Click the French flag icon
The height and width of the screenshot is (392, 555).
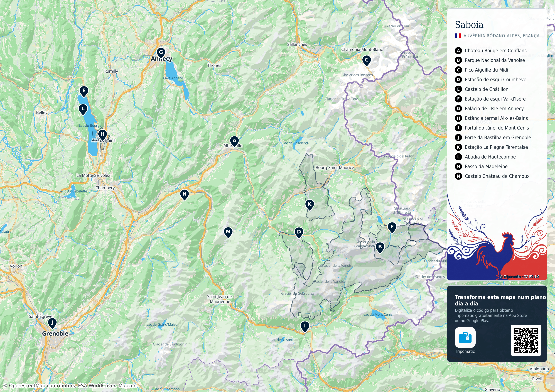[458, 36]
